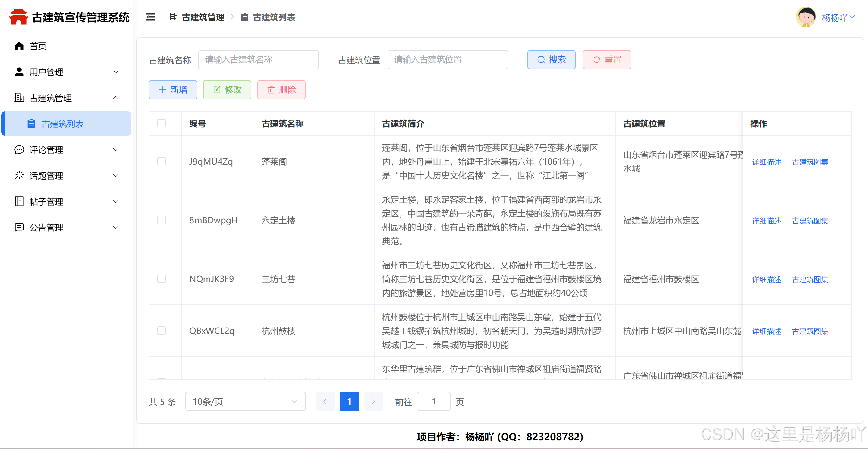Click the sidebar collapse hamburger icon

pos(151,17)
